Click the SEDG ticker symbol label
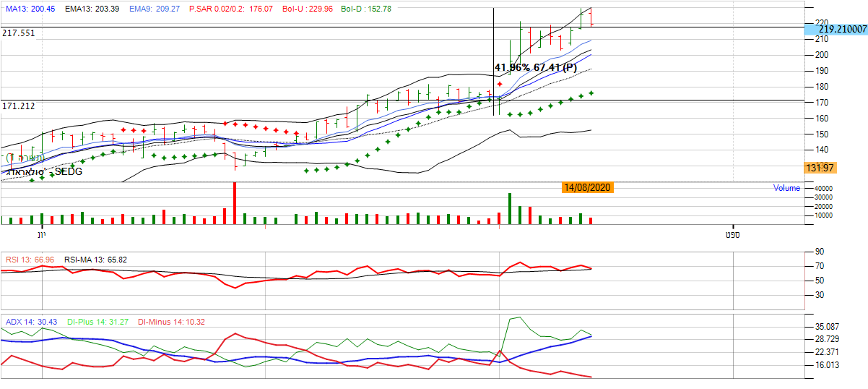The image size is (868, 389). point(69,172)
